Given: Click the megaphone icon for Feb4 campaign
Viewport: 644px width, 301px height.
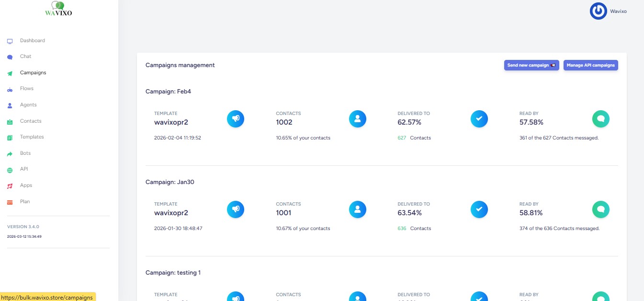Looking at the screenshot, I should 236,118.
